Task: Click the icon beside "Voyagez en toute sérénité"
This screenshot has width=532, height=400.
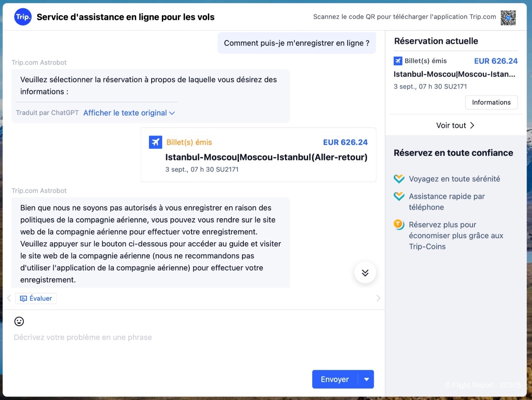Action: coord(399,179)
